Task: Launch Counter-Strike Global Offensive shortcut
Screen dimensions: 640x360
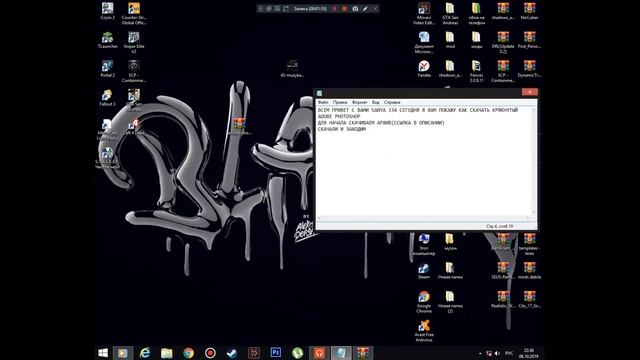Action: point(134,13)
